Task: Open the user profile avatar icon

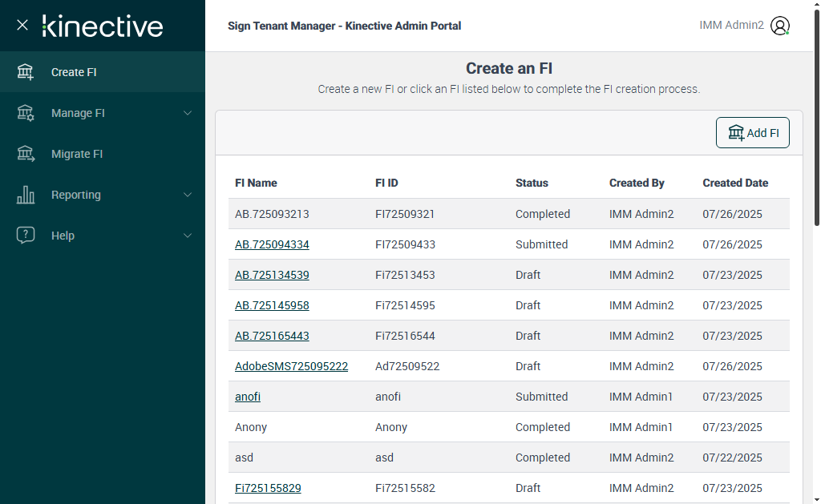Action: coord(779,26)
